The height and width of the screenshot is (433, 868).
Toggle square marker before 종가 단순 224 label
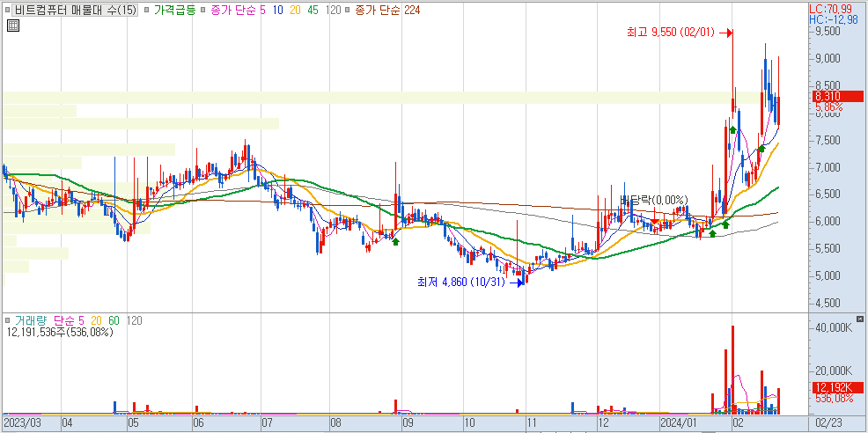pos(349,10)
